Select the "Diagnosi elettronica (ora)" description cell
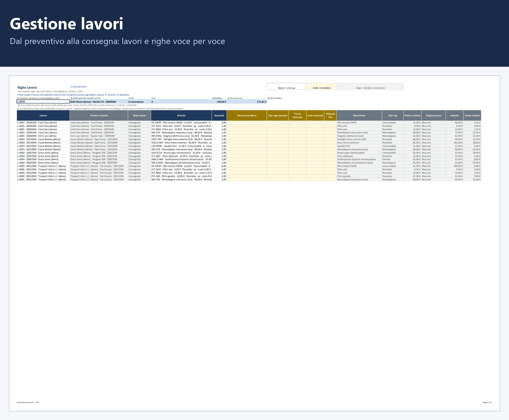 [359, 136]
